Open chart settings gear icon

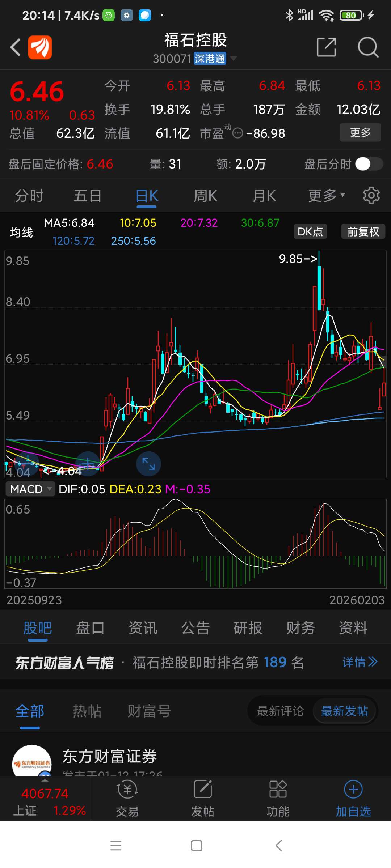(x=371, y=196)
